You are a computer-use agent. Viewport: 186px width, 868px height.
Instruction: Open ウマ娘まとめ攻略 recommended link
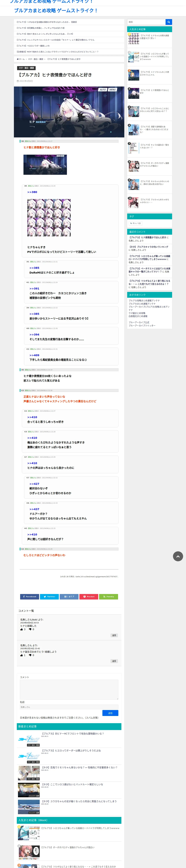pos(137,313)
